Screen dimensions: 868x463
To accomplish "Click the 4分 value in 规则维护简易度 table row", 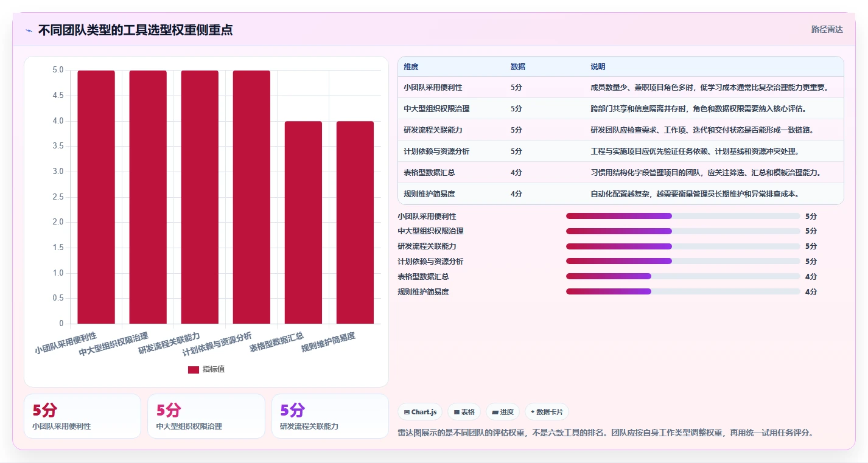I will (x=516, y=193).
